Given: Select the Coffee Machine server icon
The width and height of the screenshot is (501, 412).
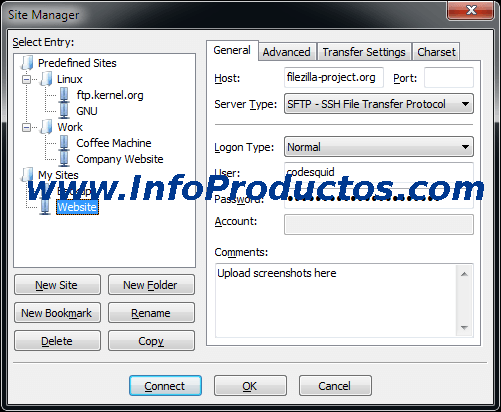Looking at the screenshot, I should pyautogui.click(x=64, y=143).
